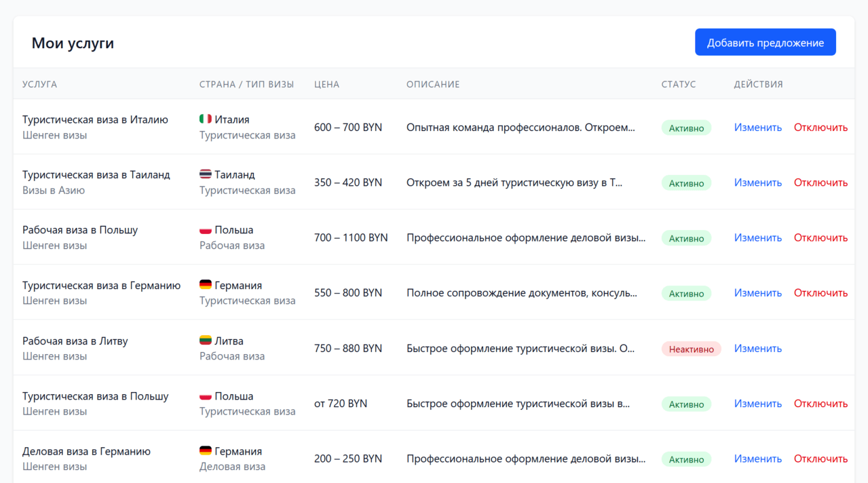This screenshot has height=483, width=868.
Task: Click the Italy flag icon
Action: click(206, 119)
